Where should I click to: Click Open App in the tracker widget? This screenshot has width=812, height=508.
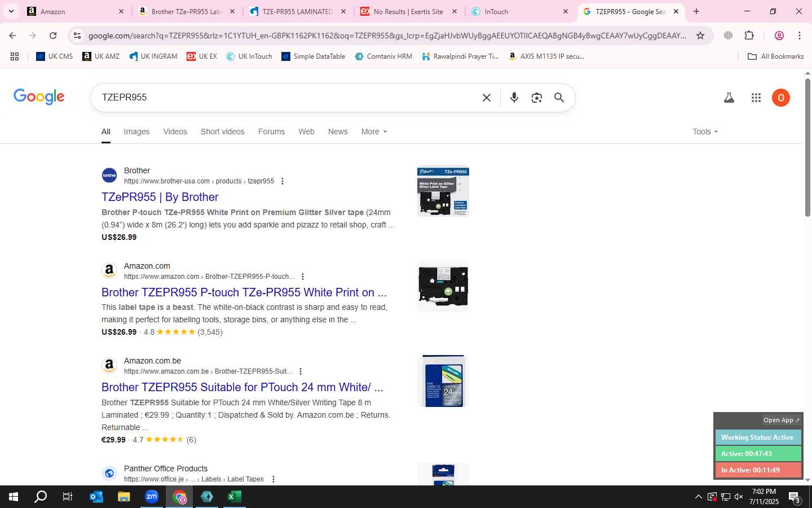click(x=781, y=420)
